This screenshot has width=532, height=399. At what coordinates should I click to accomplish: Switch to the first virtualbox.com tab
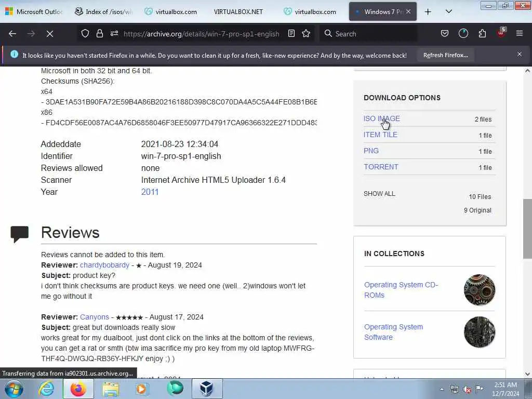[170, 12]
